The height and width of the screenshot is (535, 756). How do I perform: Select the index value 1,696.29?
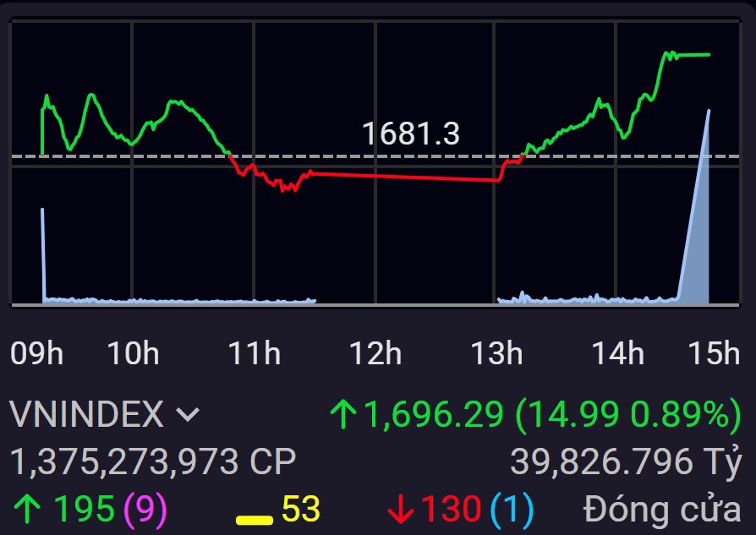coord(434,414)
